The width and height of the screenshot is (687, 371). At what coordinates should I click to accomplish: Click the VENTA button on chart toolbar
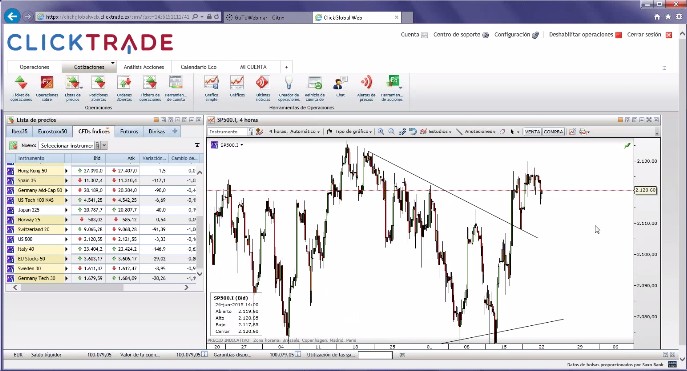pos(532,131)
